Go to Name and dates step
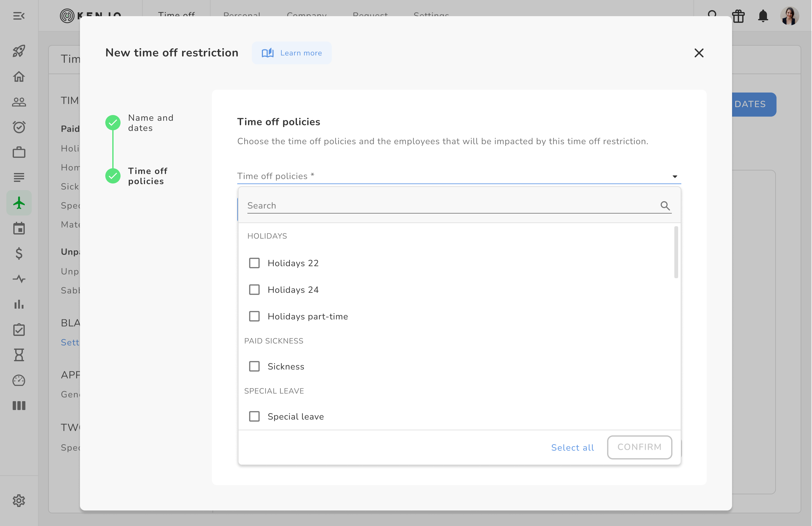This screenshot has height=526, width=812. pyautogui.click(x=150, y=123)
